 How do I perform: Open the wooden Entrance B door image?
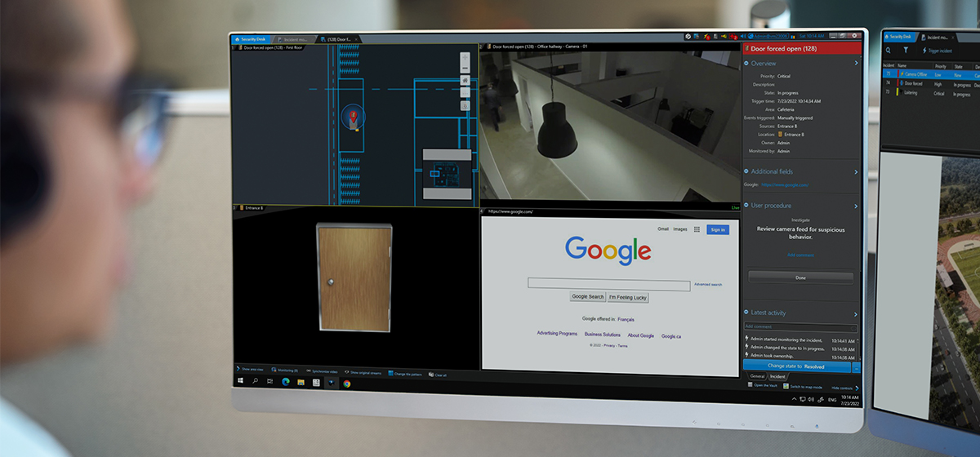[x=354, y=279]
